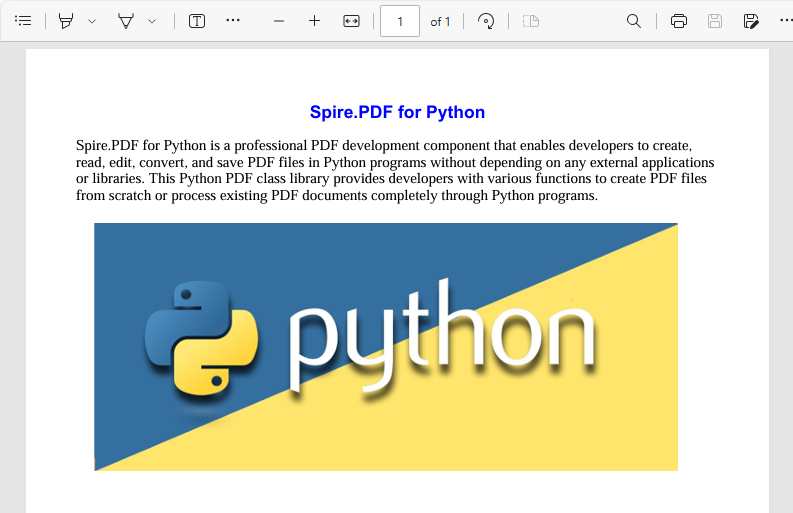This screenshot has height=513, width=793.
Task: Click Save As with pencil icon
Action: 751,21
